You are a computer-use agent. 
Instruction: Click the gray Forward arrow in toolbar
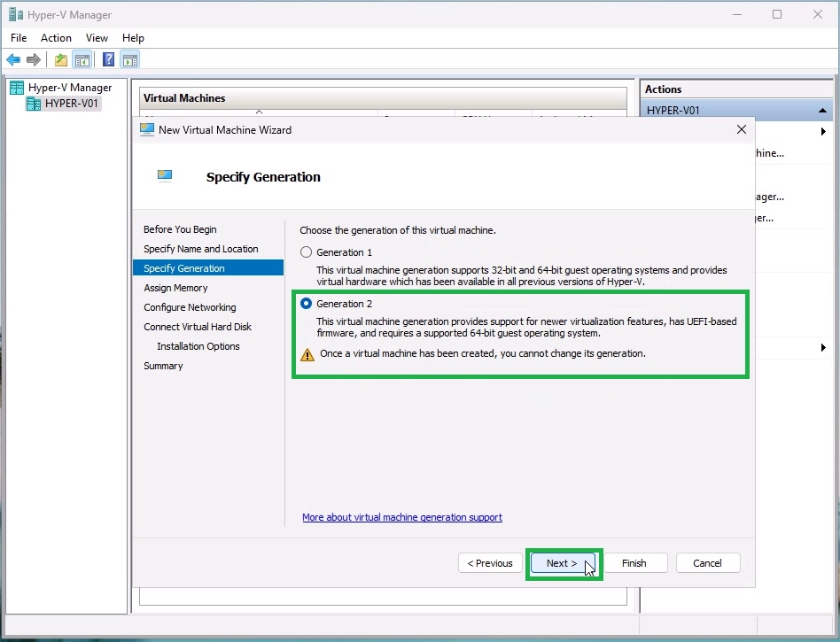(34, 60)
